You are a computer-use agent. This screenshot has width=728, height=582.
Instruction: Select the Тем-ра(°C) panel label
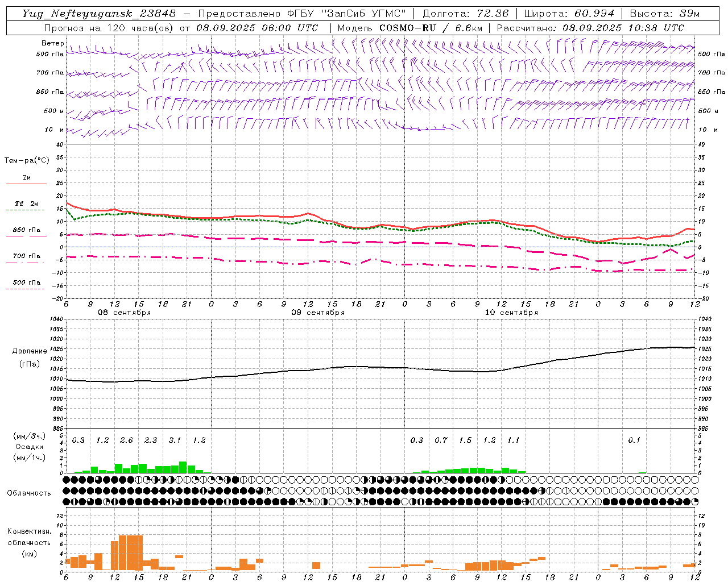[27, 161]
